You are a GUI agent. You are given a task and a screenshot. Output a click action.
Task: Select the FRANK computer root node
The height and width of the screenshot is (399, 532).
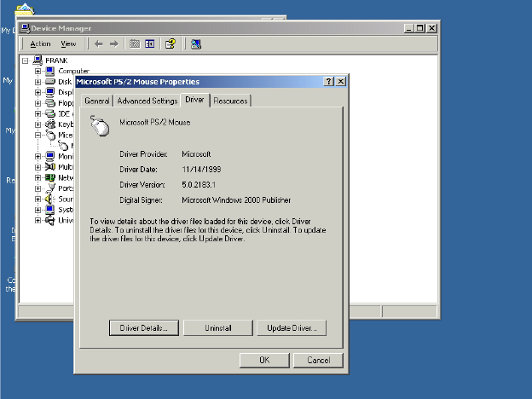(56, 61)
